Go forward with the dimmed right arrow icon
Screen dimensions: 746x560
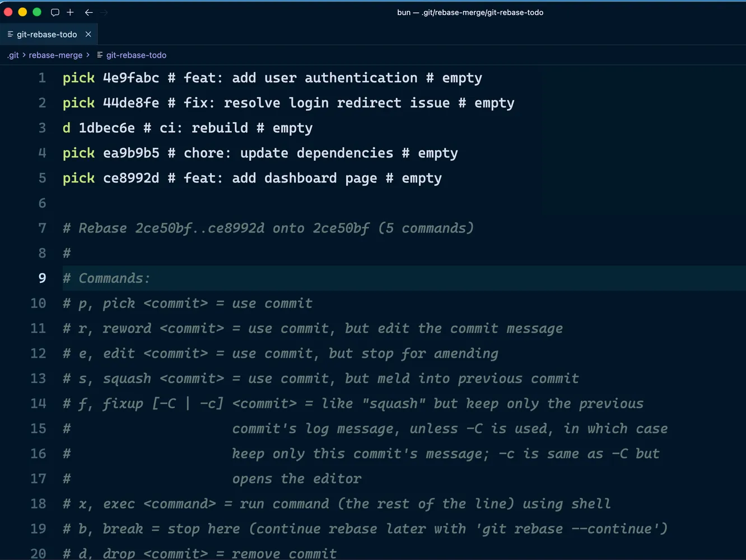pos(104,12)
